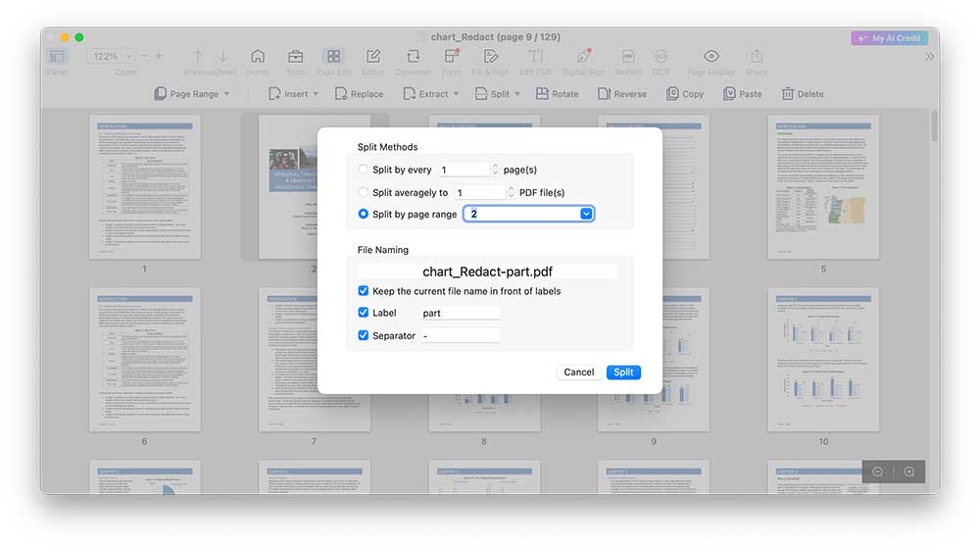Click Rotate in the page toolbar
Screen dimensions: 980x548
click(x=557, y=94)
